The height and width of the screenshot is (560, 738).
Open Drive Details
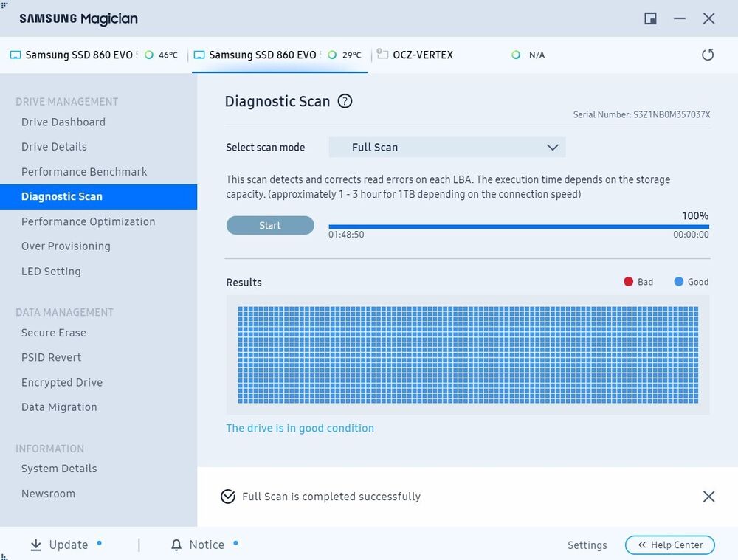54,147
